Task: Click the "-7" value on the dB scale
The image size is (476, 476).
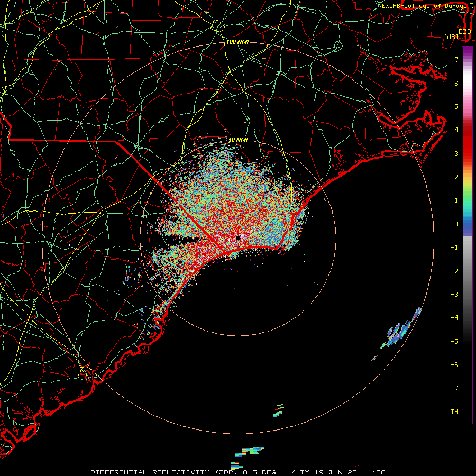Action: click(x=454, y=388)
